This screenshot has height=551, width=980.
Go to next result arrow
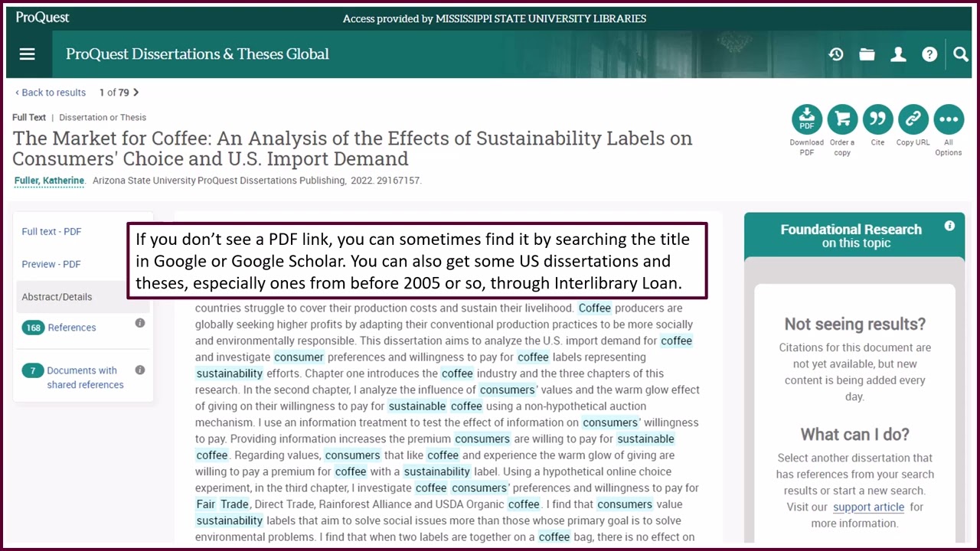(136, 93)
